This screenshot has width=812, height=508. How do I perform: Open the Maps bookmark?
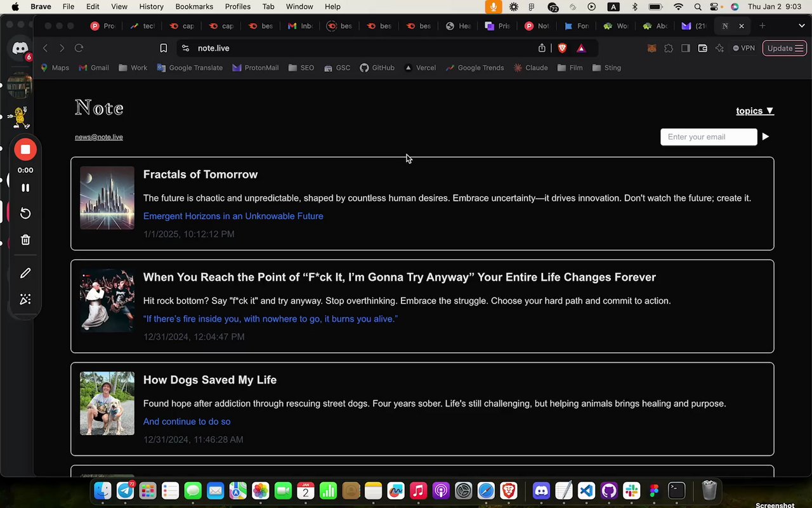55,68
